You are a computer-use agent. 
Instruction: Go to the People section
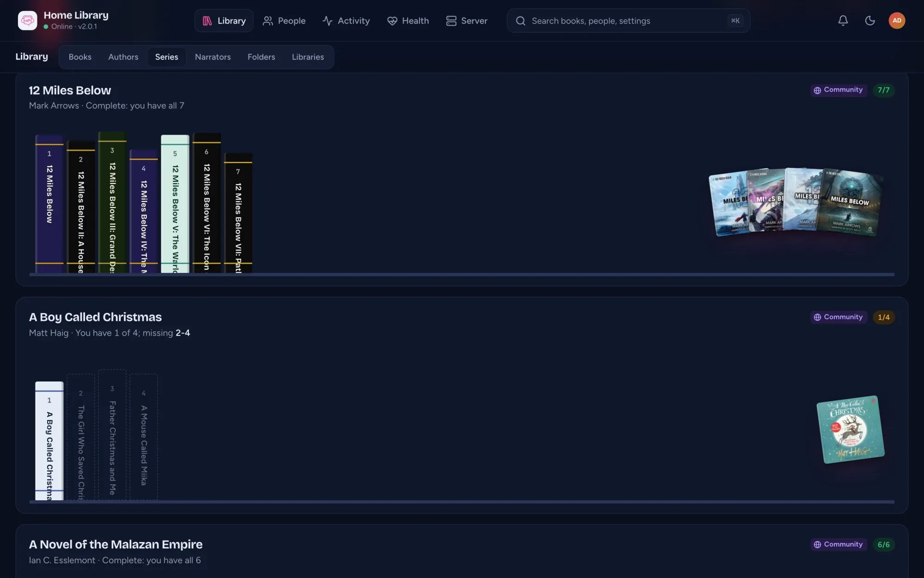coord(284,21)
